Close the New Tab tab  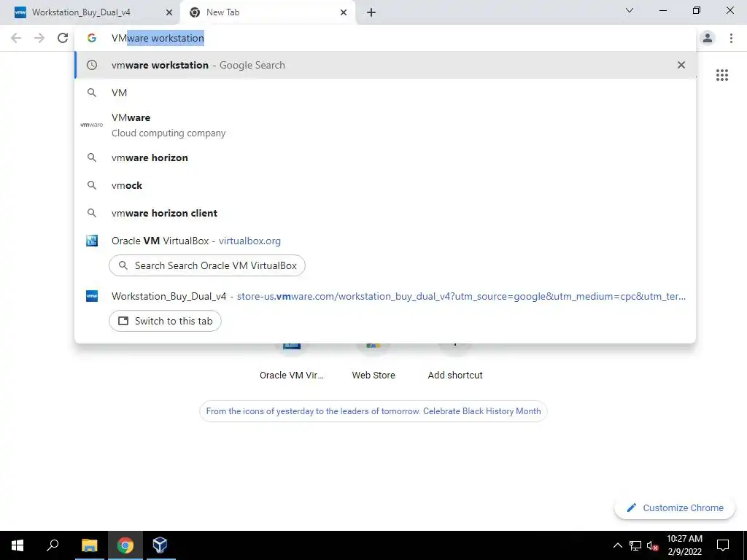[x=344, y=12]
